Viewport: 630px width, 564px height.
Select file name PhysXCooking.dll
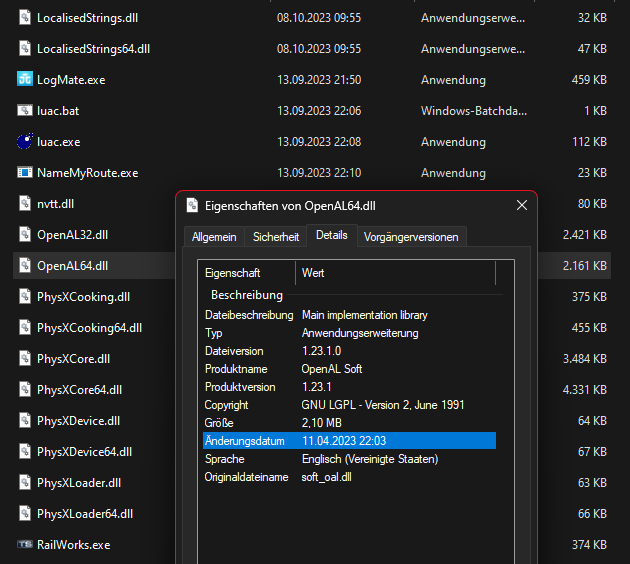[84, 297]
